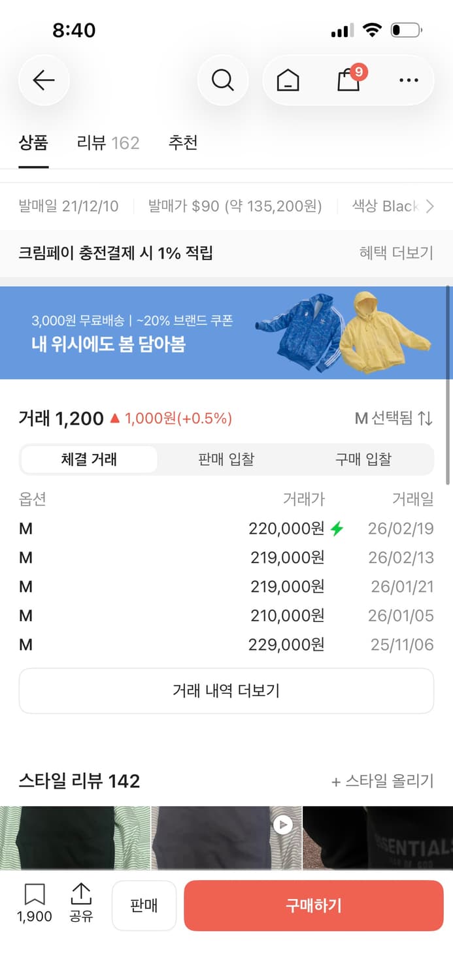Switch to the 리뷰 162 tab
The width and height of the screenshot is (453, 980).
tap(107, 143)
